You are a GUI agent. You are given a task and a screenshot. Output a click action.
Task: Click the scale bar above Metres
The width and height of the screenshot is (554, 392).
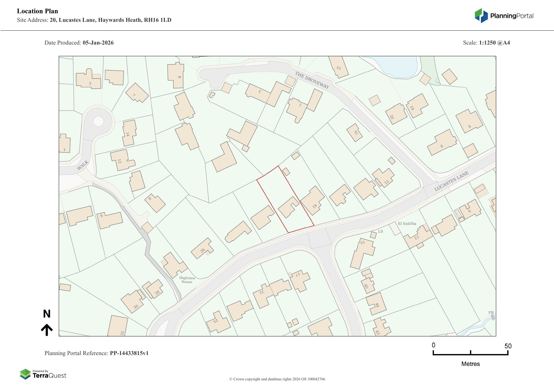coord(470,353)
